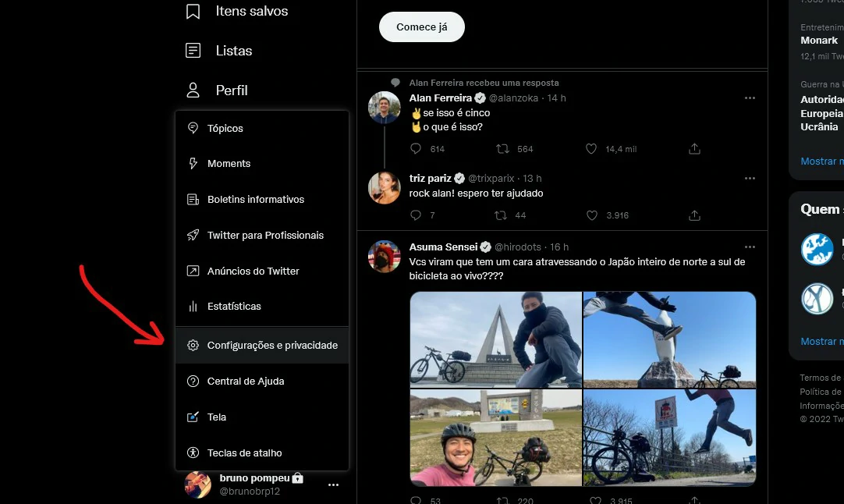Open the @alanzoka handle
The image size is (844, 504).
tap(513, 98)
